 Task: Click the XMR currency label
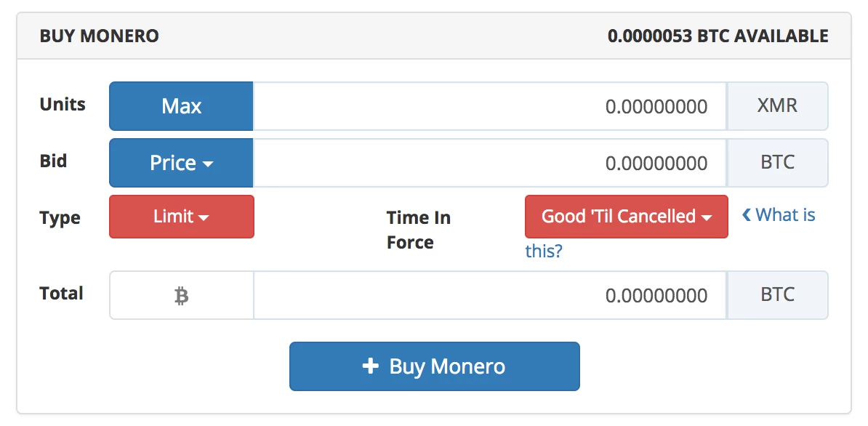(x=777, y=106)
